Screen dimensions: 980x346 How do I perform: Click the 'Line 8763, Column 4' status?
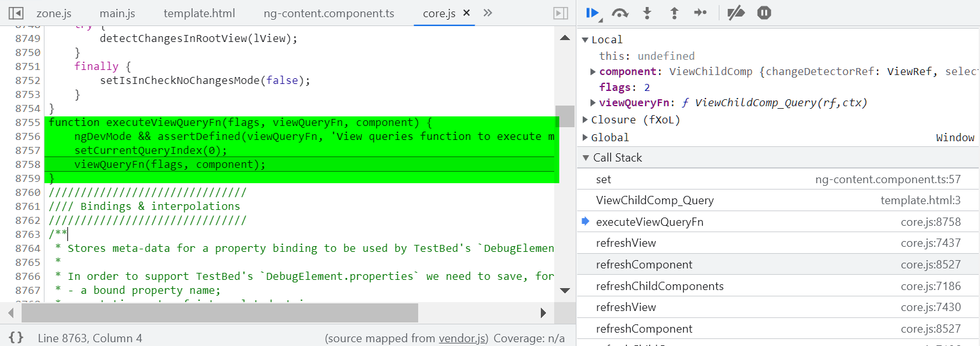(x=90, y=338)
